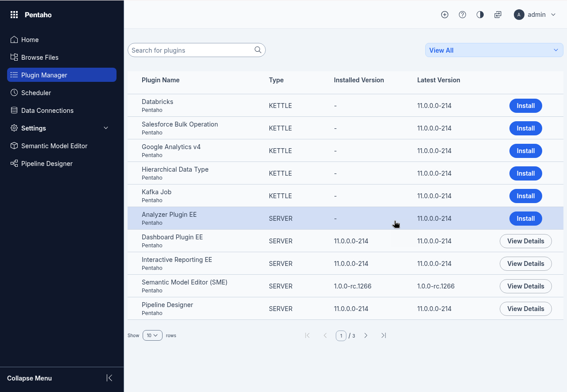The width and height of the screenshot is (567, 392).
Task: Open the rows-per-page dropdown
Action: (x=152, y=335)
